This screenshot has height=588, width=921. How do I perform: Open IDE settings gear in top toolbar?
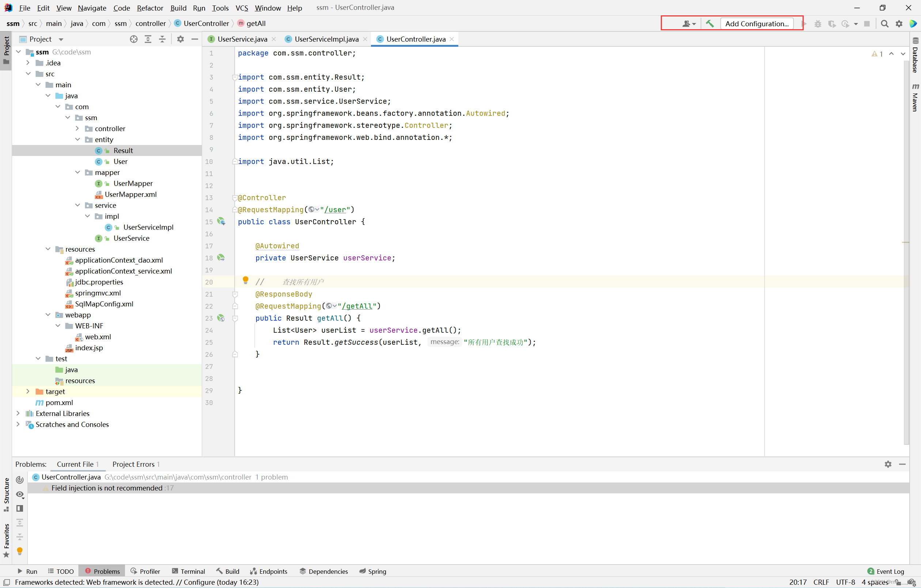coord(899,24)
